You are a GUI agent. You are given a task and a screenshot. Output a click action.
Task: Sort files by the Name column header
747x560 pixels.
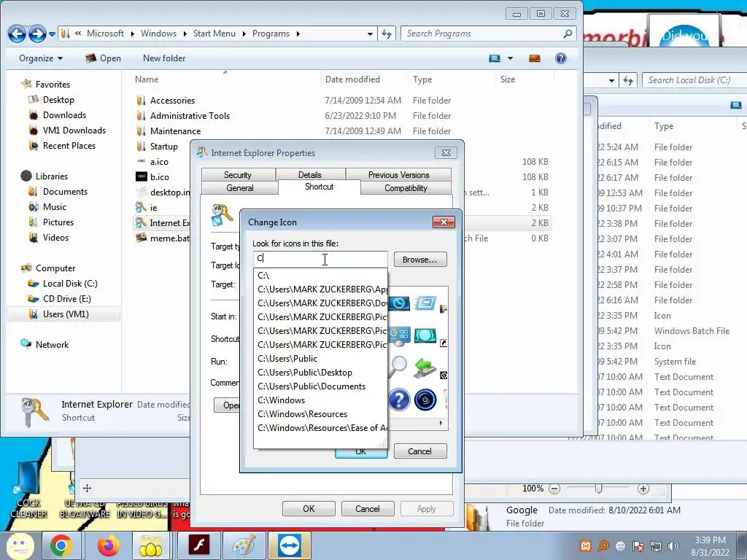click(147, 79)
